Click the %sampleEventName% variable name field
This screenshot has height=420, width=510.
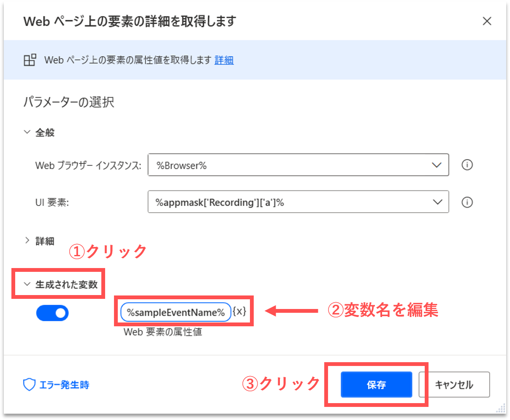point(176,312)
